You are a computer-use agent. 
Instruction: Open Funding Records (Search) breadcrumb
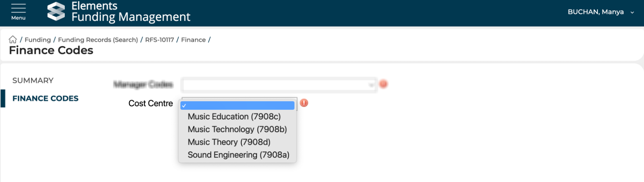click(x=98, y=40)
